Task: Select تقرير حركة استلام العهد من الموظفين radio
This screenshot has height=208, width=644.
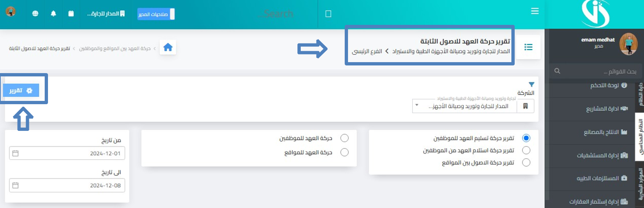Action: [x=526, y=150]
